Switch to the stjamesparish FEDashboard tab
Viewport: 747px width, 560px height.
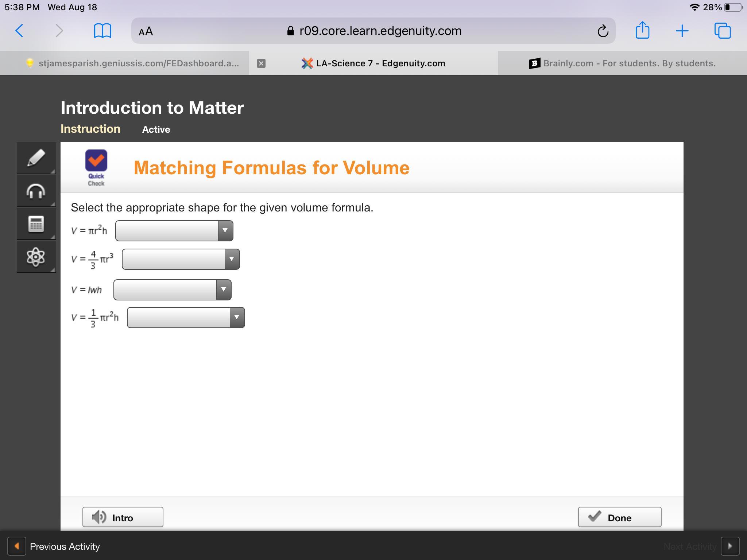pyautogui.click(x=132, y=63)
